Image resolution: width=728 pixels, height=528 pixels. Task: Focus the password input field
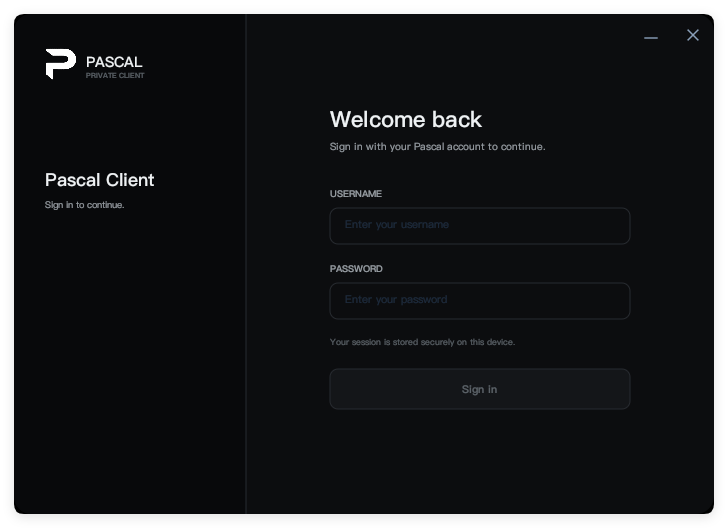click(x=480, y=301)
